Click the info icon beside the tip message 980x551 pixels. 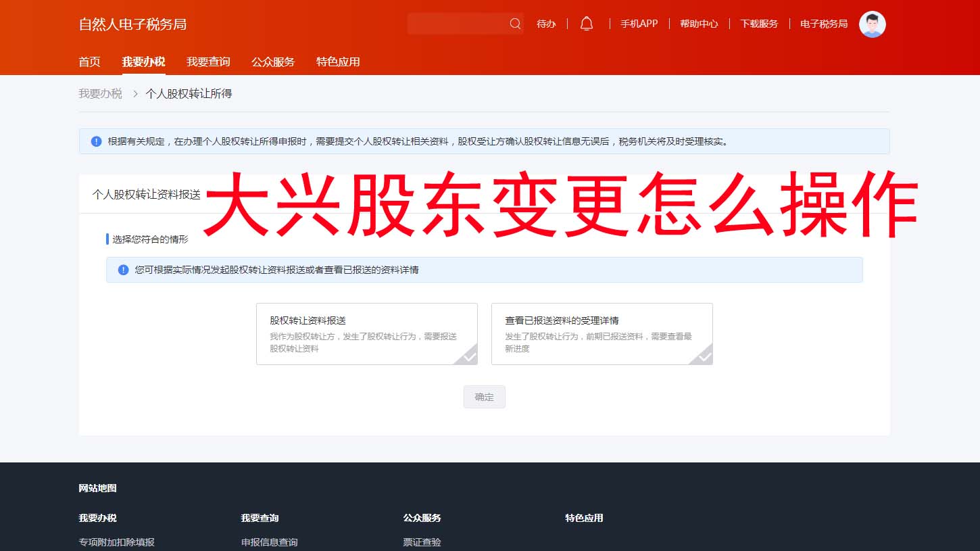[122, 270]
